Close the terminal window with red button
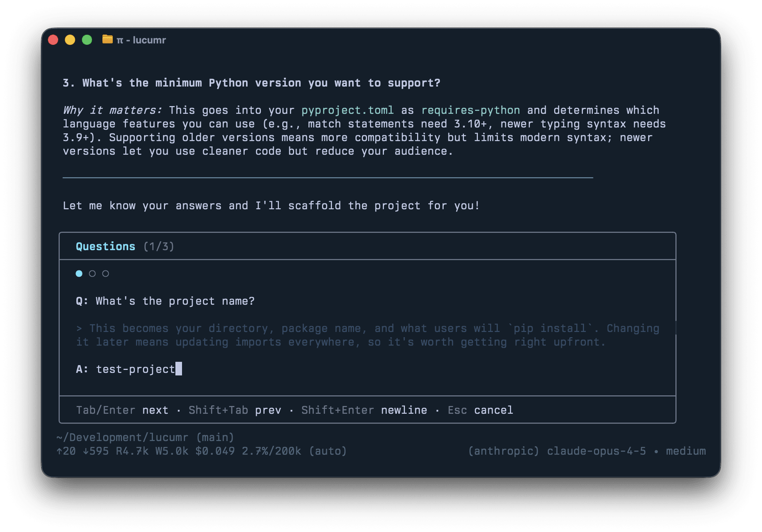 click(x=53, y=40)
